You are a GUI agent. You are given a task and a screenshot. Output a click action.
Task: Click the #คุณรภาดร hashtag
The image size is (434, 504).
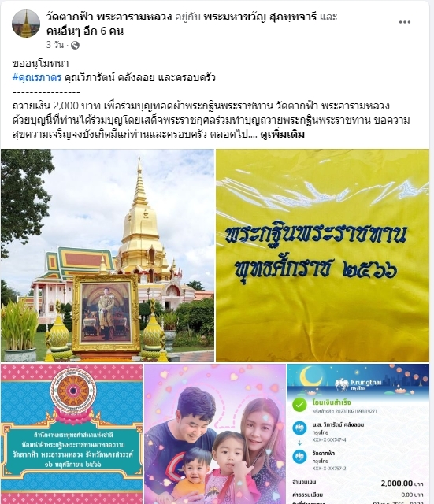(37, 78)
